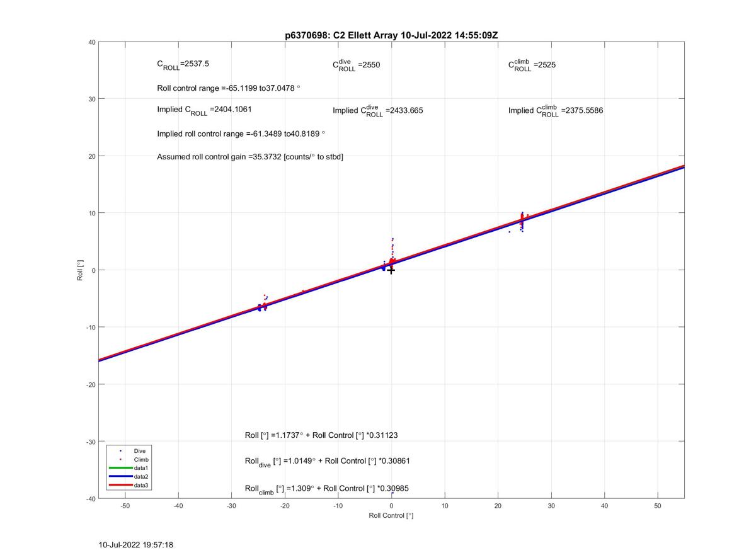Click the green line sample beside data1
This screenshot has width=756, height=560.
click(x=120, y=468)
